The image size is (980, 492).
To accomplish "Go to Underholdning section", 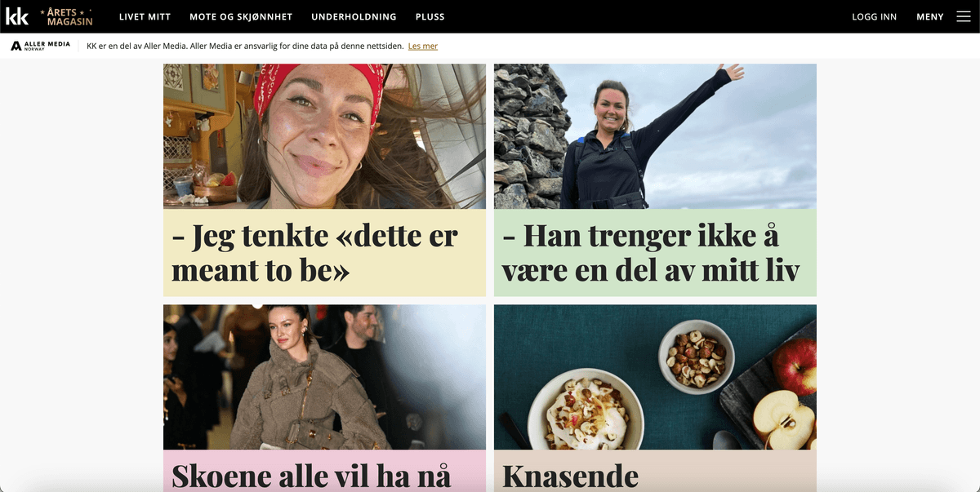I will (x=354, y=16).
